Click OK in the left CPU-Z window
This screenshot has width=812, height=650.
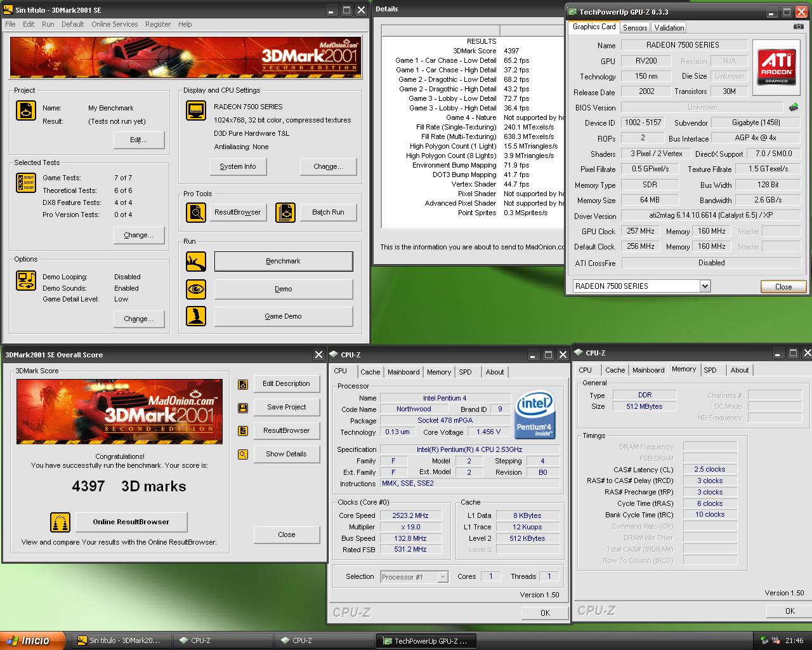point(545,613)
